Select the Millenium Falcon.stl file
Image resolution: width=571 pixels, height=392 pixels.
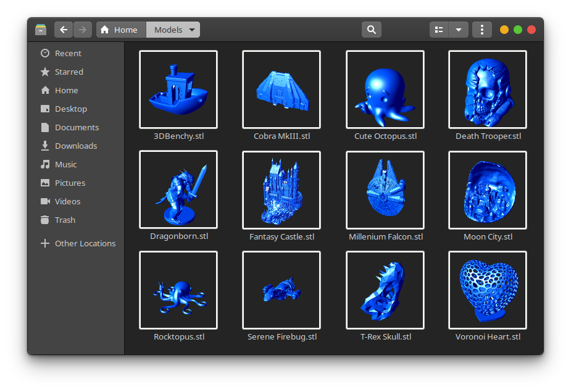click(x=385, y=190)
